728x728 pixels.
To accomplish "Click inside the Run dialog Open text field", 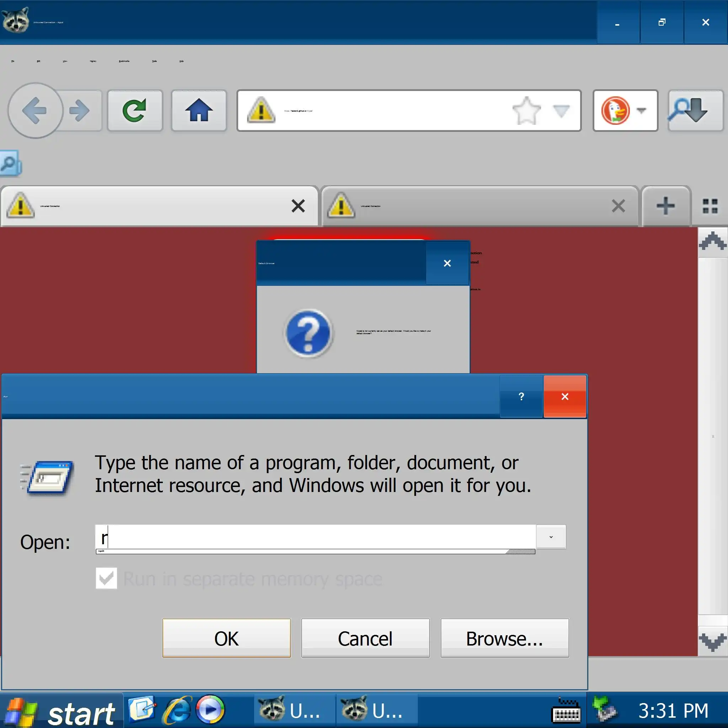I will click(316, 537).
